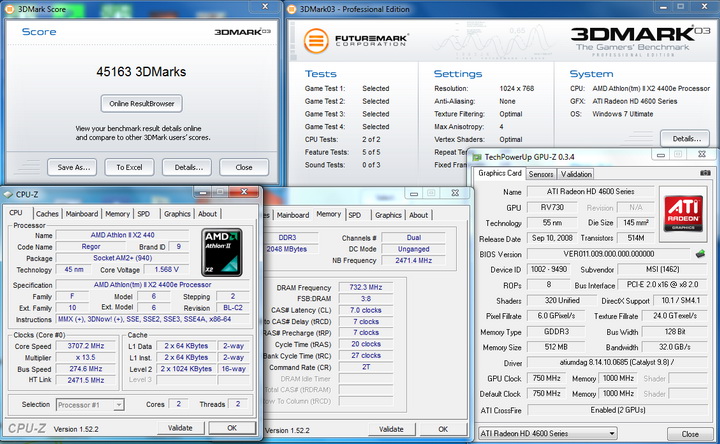Click the GPU Clock value 750 MHz

tap(546, 378)
